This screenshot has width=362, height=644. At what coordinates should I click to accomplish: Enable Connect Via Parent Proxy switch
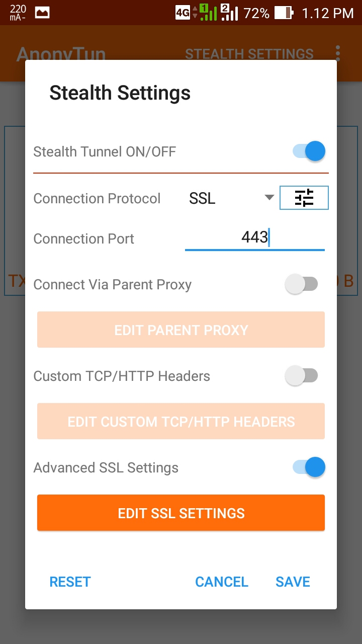[x=302, y=284]
